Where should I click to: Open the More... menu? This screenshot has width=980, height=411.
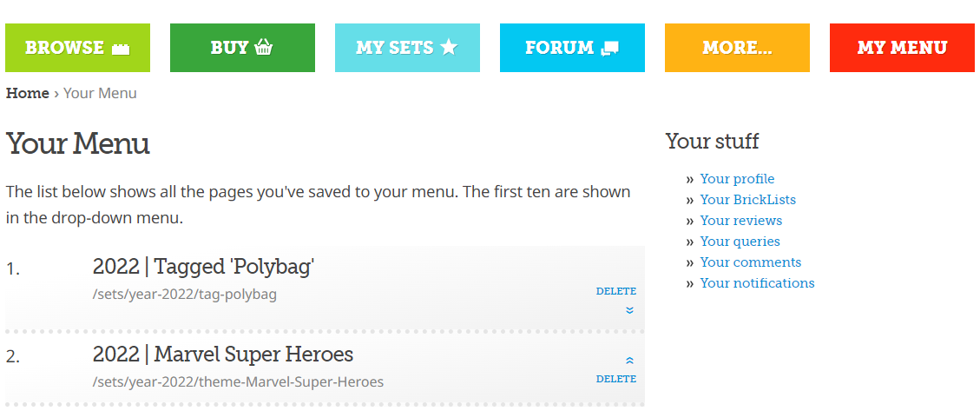737,48
